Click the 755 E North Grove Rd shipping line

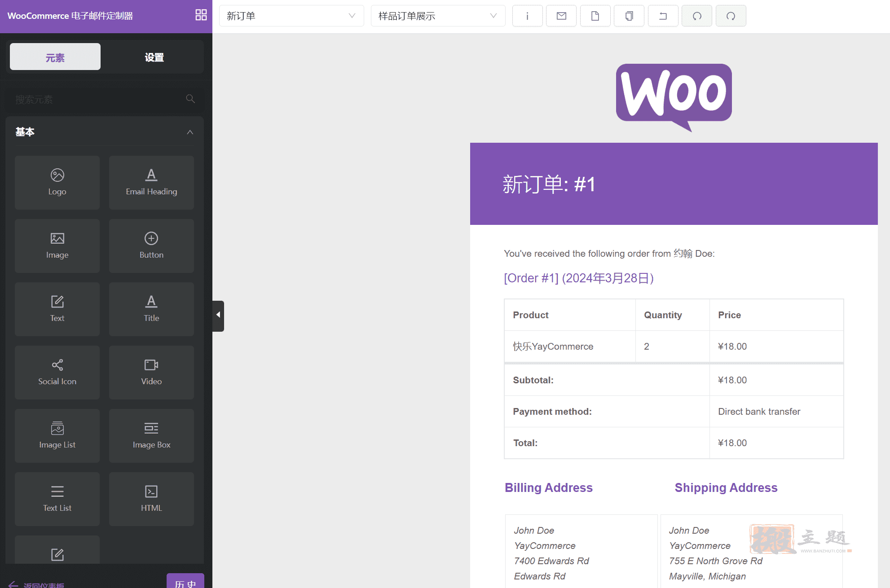pyautogui.click(x=716, y=561)
